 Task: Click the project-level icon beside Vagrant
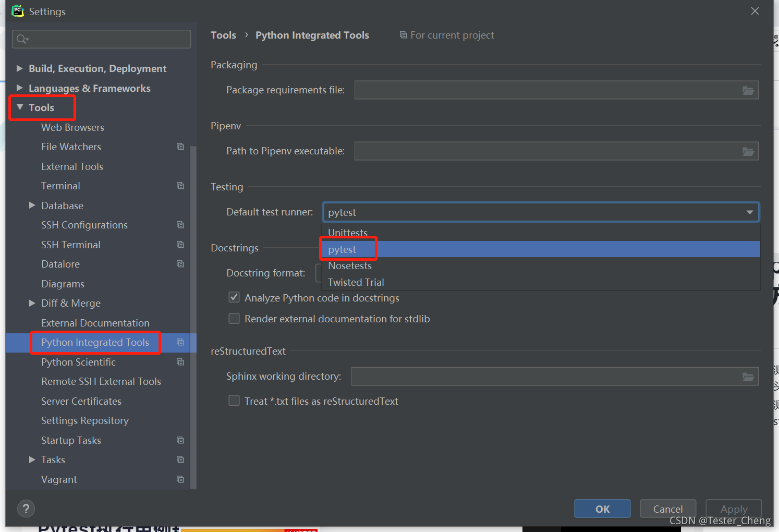pyautogui.click(x=180, y=479)
